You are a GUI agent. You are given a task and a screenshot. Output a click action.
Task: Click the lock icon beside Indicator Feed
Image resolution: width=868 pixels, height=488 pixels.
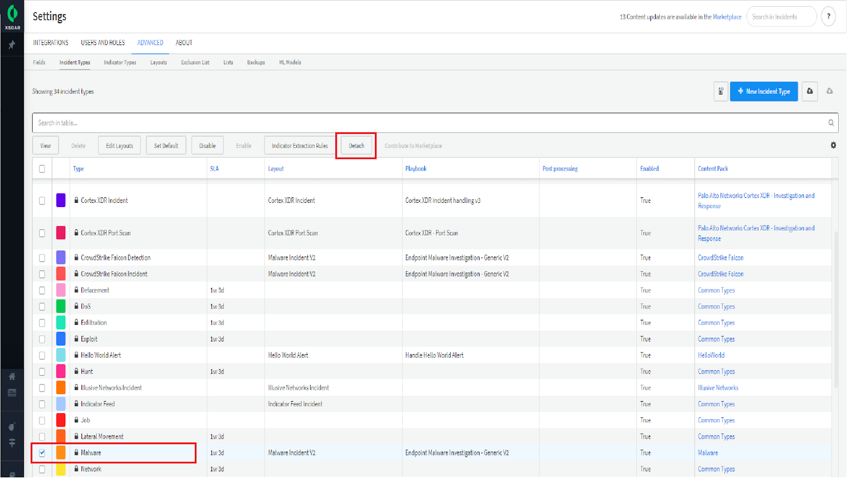(x=76, y=403)
